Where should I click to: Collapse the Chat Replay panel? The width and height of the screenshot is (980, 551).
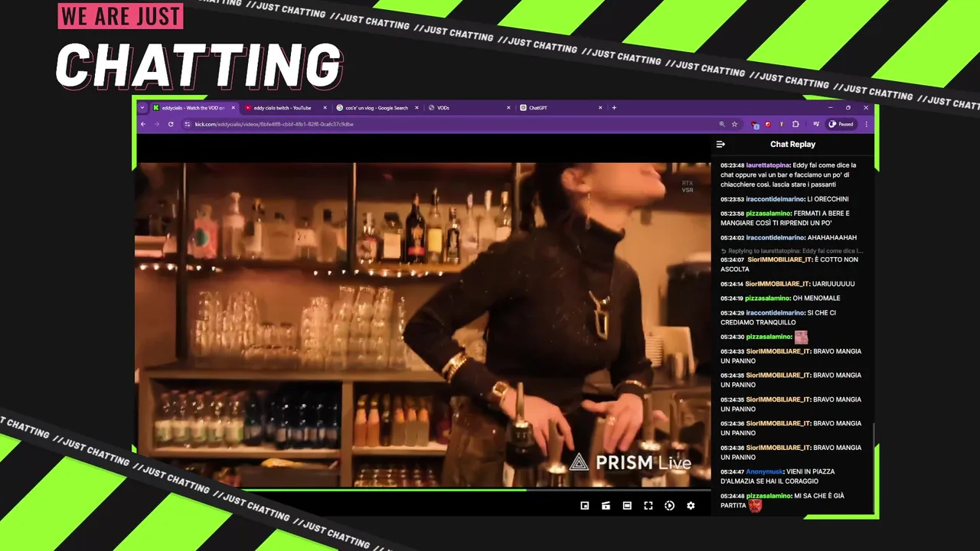(x=720, y=144)
